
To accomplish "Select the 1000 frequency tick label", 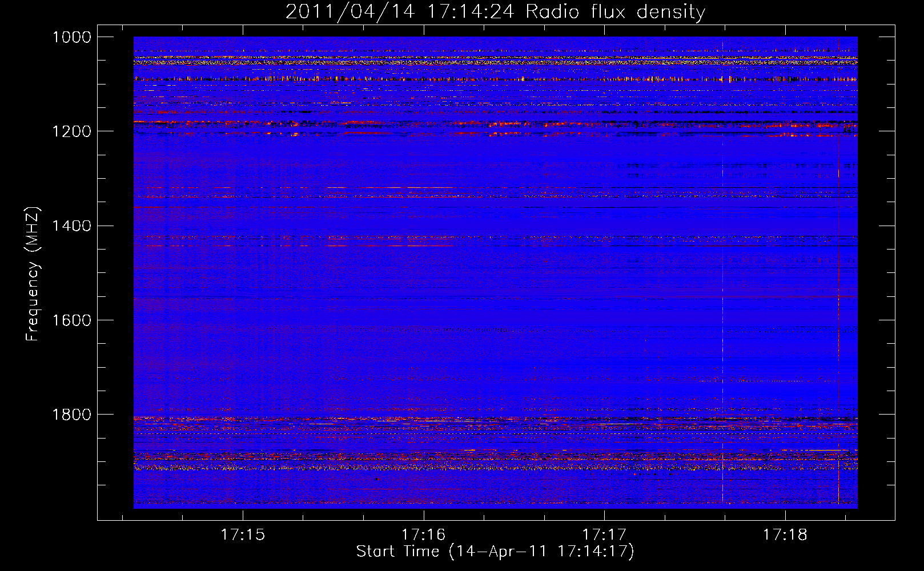I will (71, 37).
